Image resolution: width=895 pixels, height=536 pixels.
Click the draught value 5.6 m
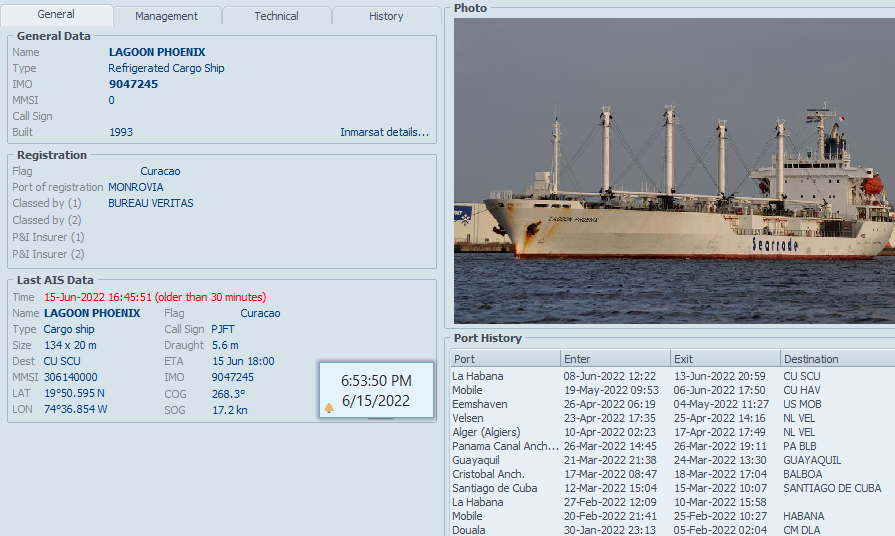225,345
